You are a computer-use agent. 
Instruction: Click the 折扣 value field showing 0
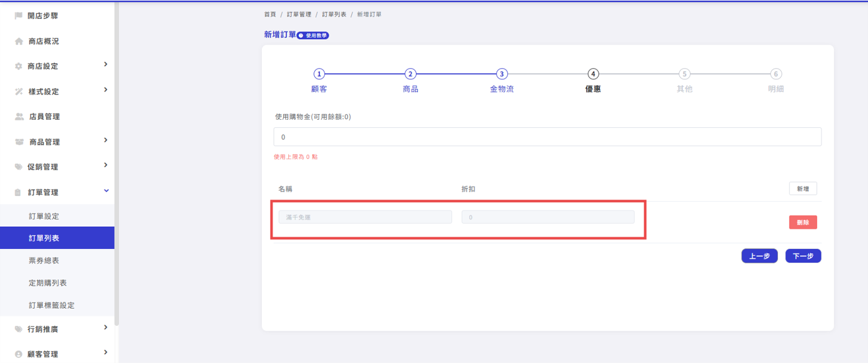click(548, 217)
